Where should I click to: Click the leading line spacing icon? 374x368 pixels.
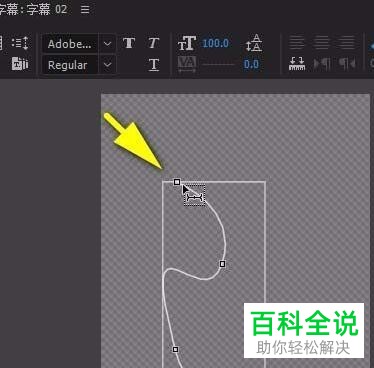click(254, 43)
